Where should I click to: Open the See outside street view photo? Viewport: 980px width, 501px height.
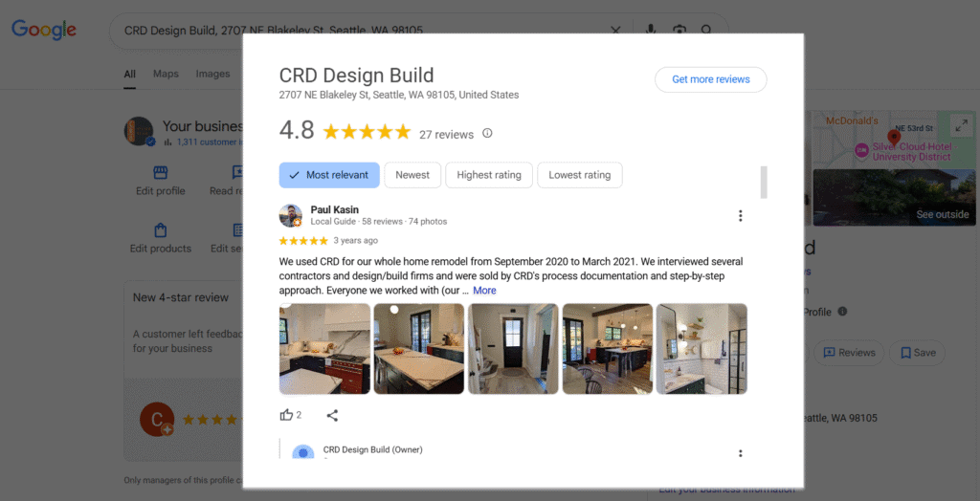(x=895, y=197)
